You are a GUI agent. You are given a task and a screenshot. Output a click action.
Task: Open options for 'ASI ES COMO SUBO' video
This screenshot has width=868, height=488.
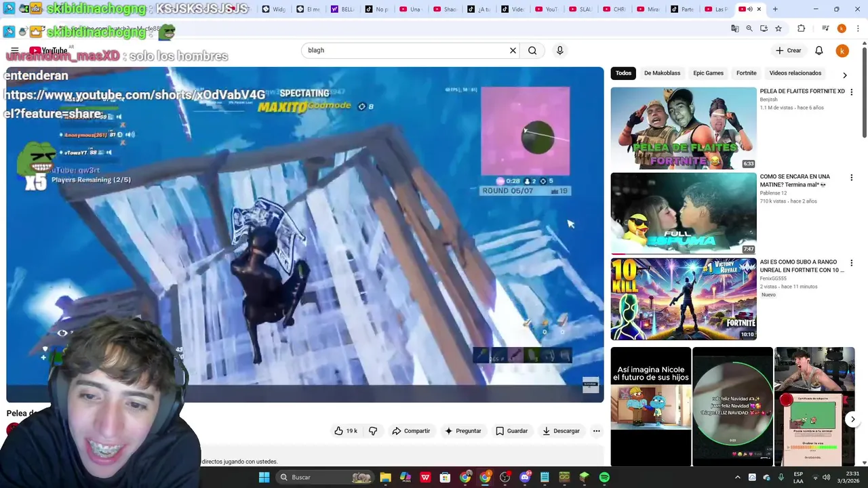coord(851,263)
